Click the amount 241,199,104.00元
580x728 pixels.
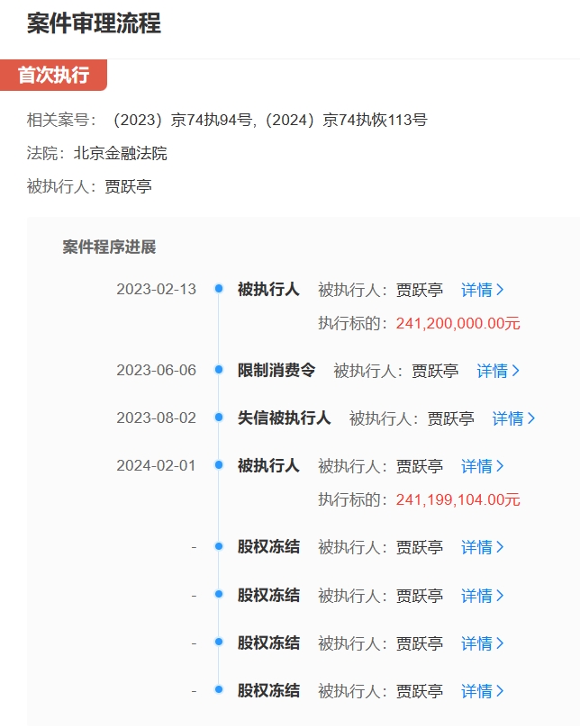(x=458, y=499)
